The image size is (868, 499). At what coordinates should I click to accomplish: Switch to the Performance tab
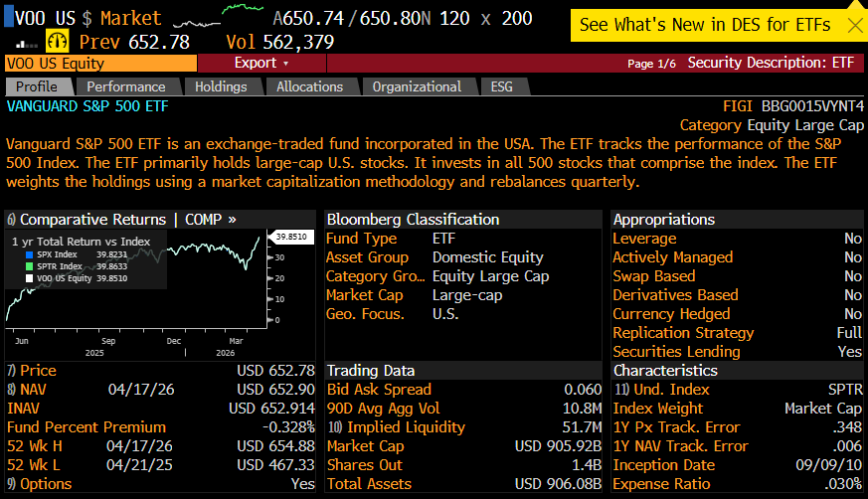coord(132,86)
